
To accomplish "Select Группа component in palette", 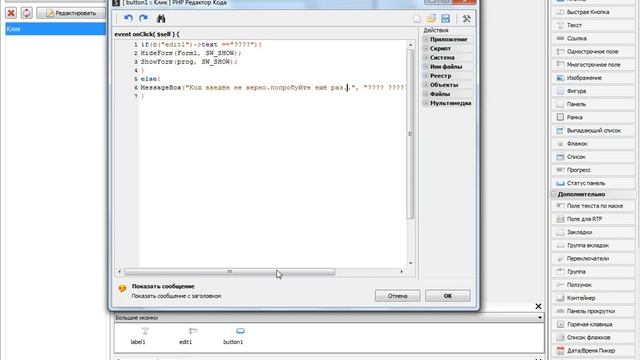I will (593, 271).
